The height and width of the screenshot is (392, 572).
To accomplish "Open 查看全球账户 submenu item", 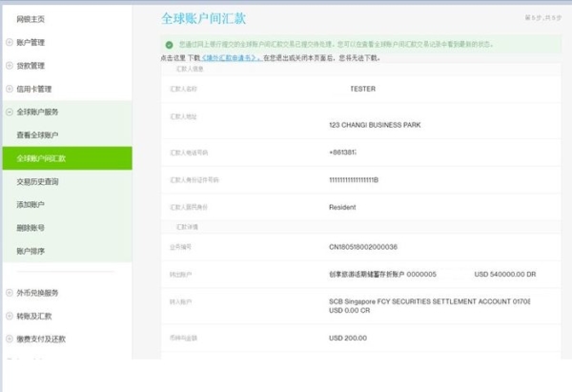I will [37, 135].
